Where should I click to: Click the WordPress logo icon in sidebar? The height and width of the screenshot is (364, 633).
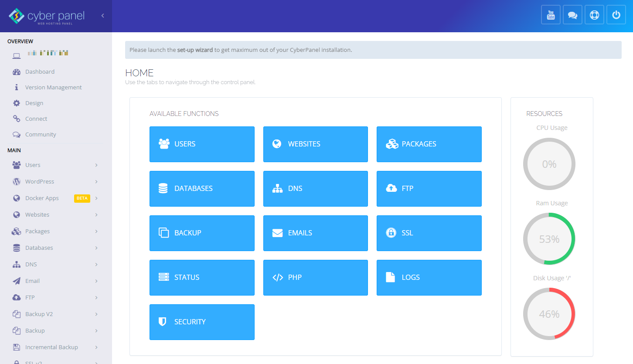point(17,182)
